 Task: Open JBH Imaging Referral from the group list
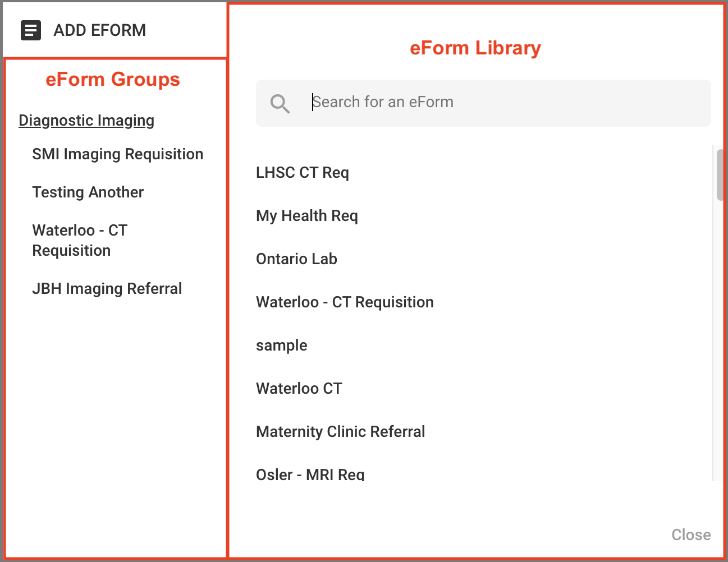click(x=107, y=288)
